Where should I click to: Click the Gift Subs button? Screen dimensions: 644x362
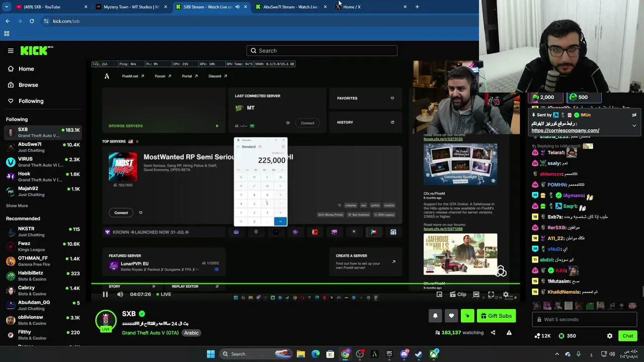(x=496, y=316)
